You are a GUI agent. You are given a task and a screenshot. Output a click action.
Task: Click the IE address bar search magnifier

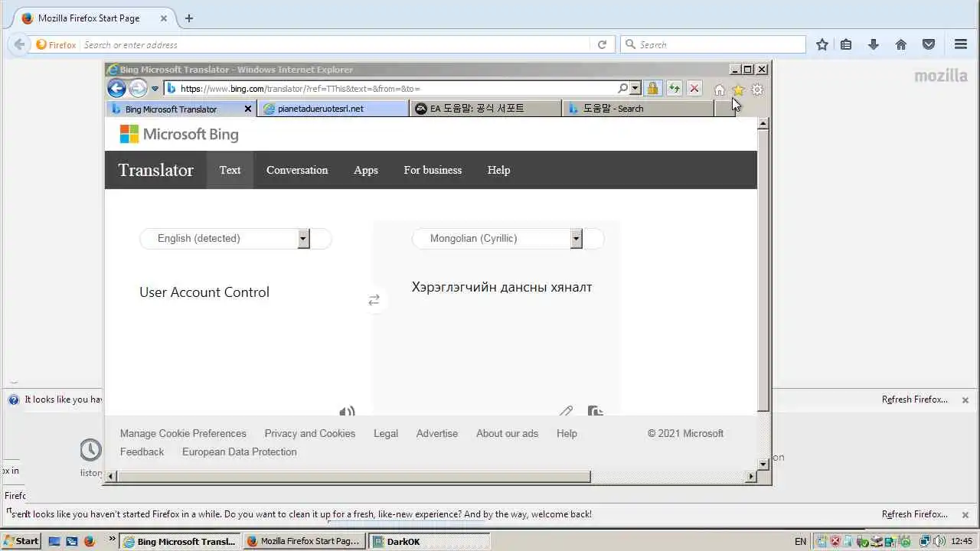click(x=622, y=88)
